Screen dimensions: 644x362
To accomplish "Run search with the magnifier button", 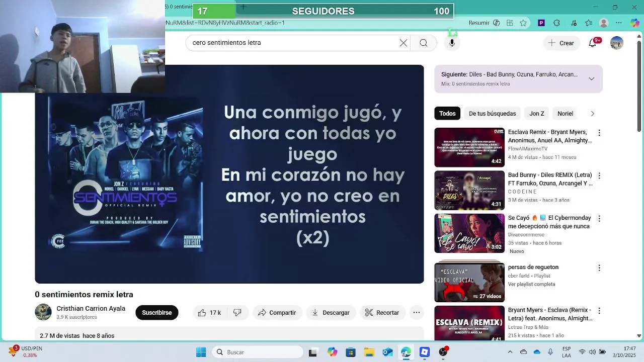I will coord(424,43).
